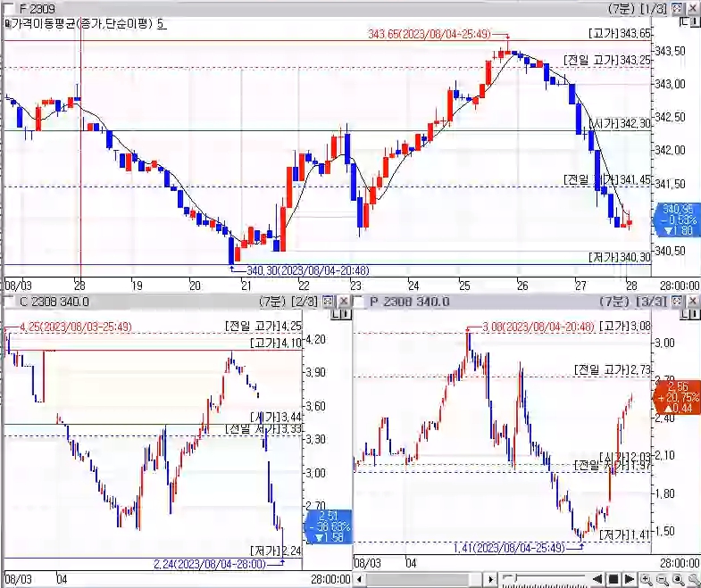Viewport: 701px width, 588px height.
Task: Click the [저가]340.30 label
Action: tap(620, 257)
